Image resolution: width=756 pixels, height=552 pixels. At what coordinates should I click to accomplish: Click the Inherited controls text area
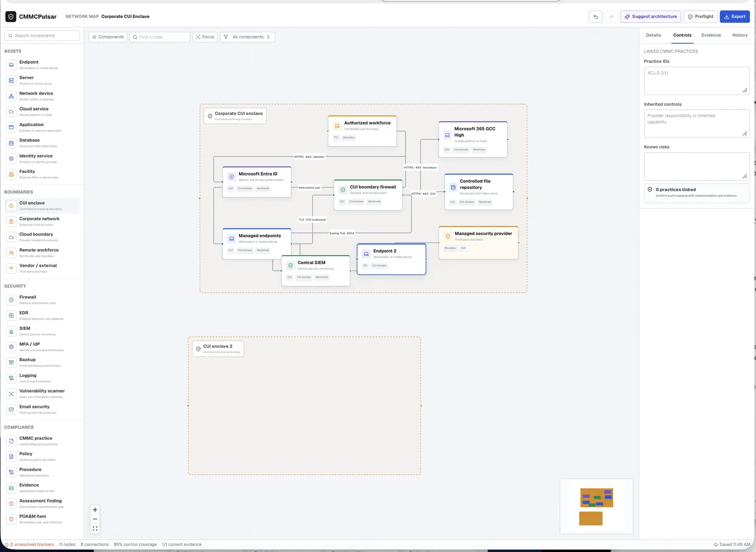click(x=697, y=123)
